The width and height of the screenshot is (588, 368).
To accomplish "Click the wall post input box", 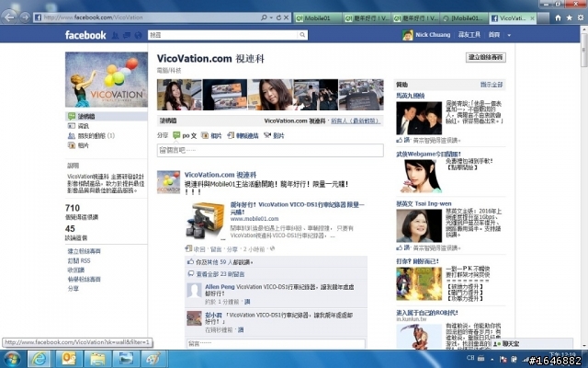I will coord(270,150).
